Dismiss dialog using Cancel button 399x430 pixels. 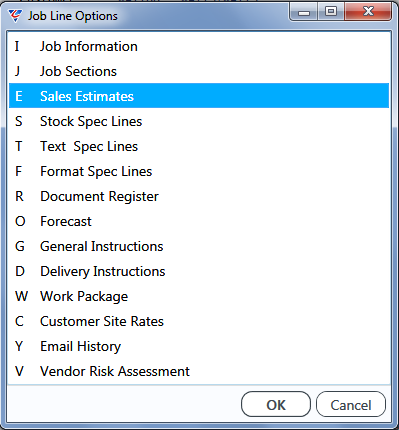click(x=351, y=404)
